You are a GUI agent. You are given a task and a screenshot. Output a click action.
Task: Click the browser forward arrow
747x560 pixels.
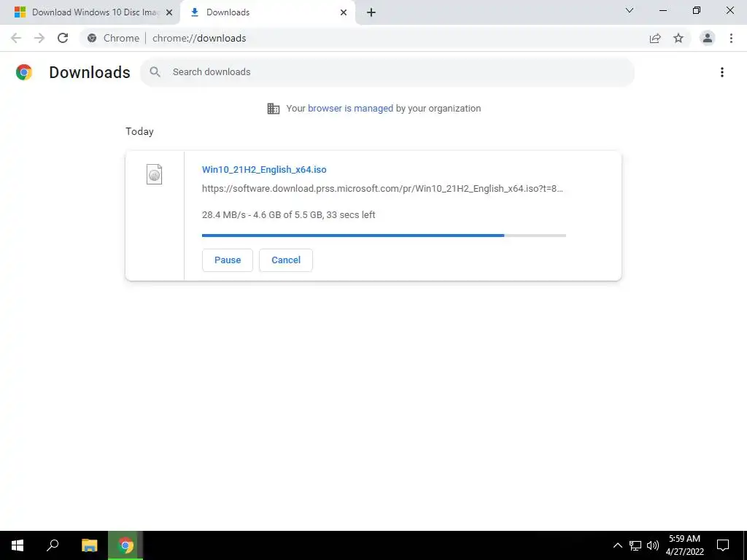[39, 38]
